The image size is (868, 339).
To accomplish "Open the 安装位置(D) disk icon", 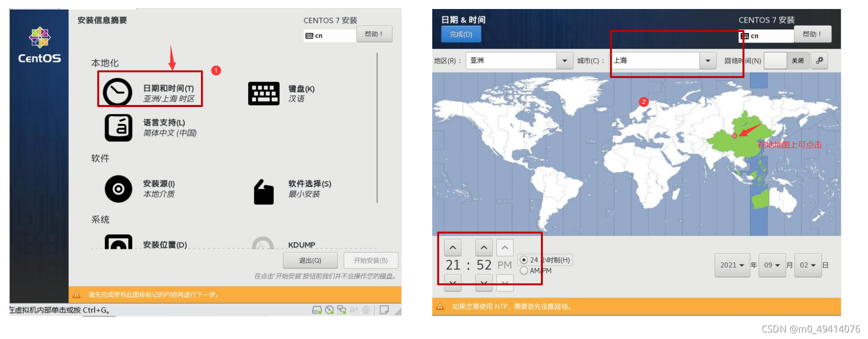I will tap(119, 241).
